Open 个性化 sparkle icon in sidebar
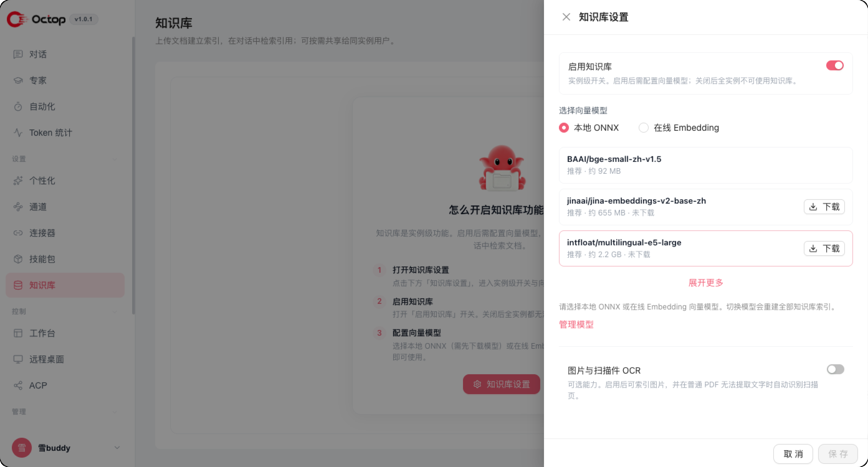Image resolution: width=868 pixels, height=467 pixels. pyautogui.click(x=18, y=181)
